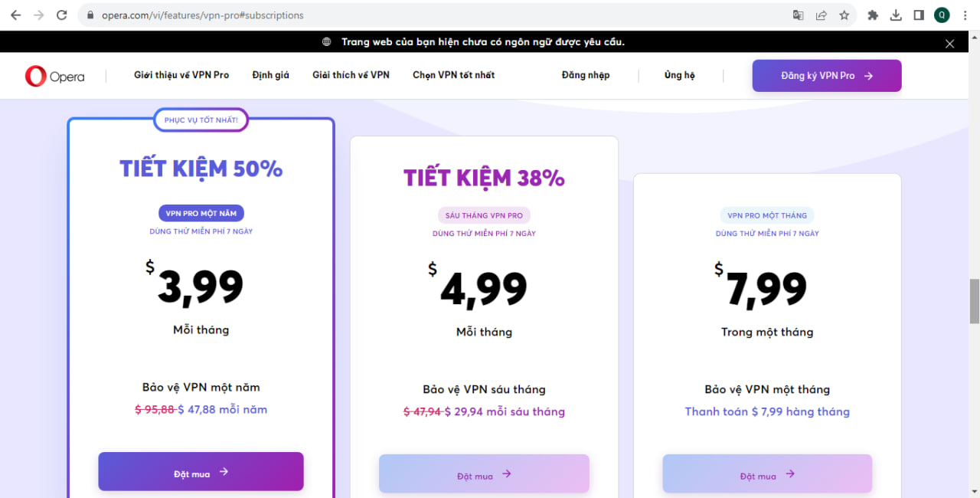Order the one-year $3,99 plan

pos(201,472)
